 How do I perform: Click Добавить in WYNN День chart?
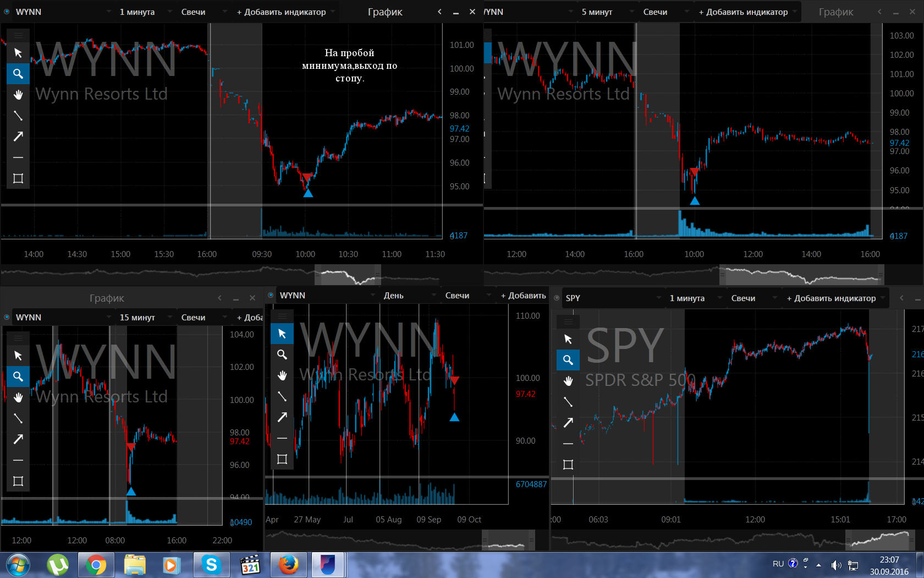(523, 295)
